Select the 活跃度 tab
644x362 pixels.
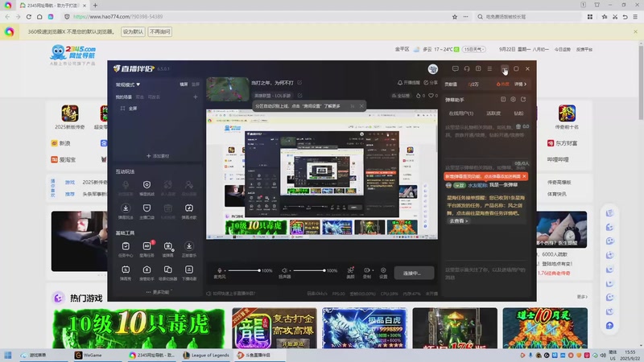(493, 113)
